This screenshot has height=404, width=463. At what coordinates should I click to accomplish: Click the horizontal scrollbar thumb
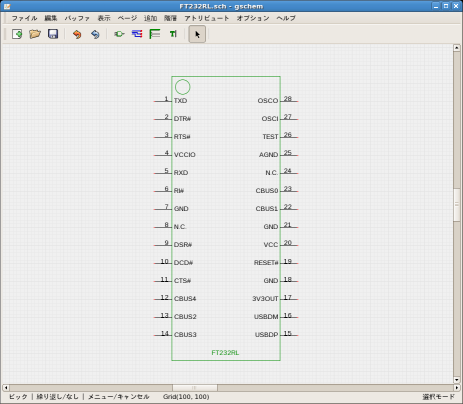click(195, 388)
